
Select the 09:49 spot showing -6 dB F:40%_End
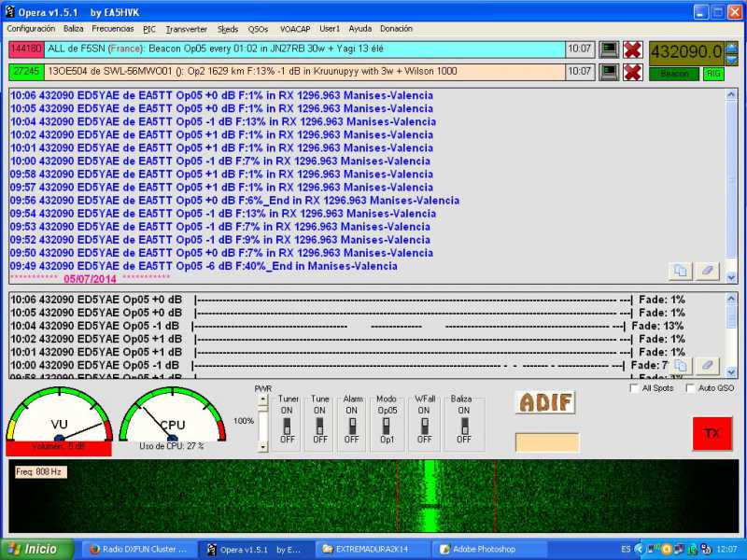pyautogui.click(x=204, y=266)
